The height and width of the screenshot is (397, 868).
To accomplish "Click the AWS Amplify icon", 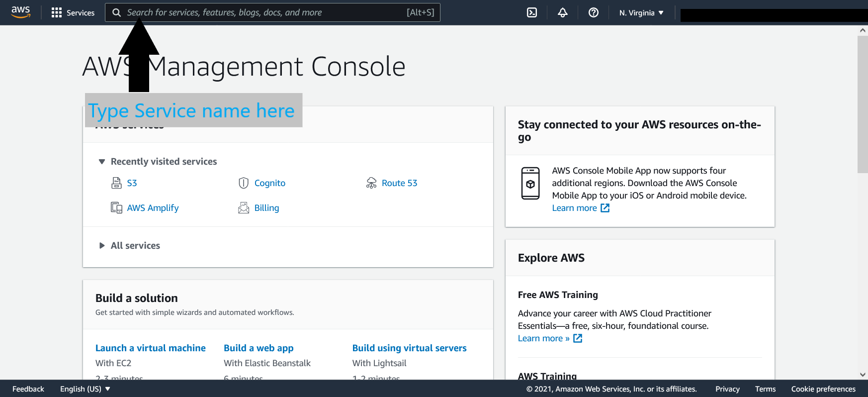I will [x=116, y=208].
